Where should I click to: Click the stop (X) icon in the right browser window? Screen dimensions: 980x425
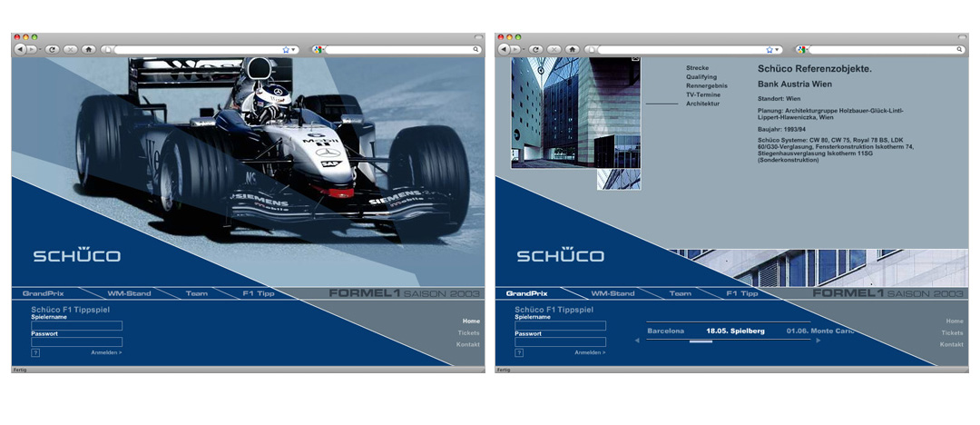pos(554,49)
